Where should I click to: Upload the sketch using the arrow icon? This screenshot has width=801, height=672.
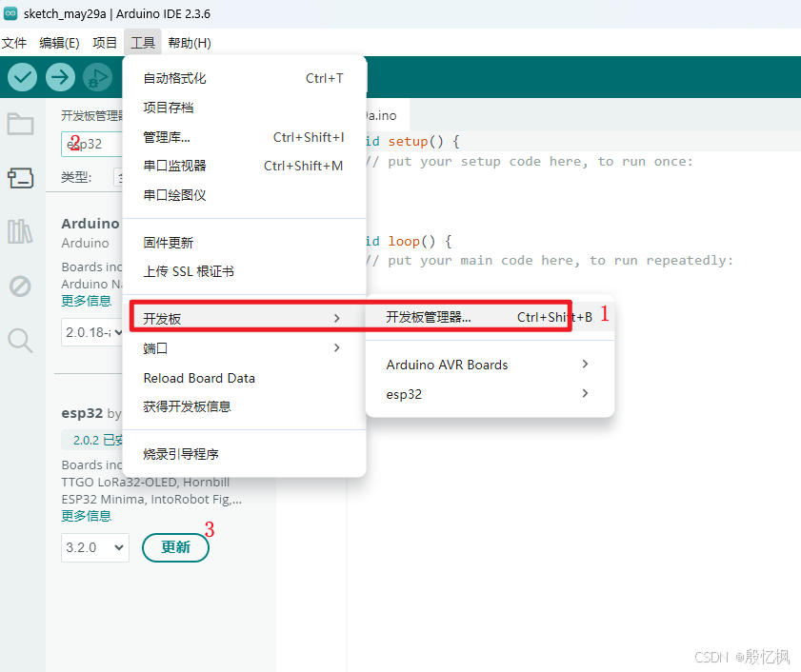coord(60,77)
